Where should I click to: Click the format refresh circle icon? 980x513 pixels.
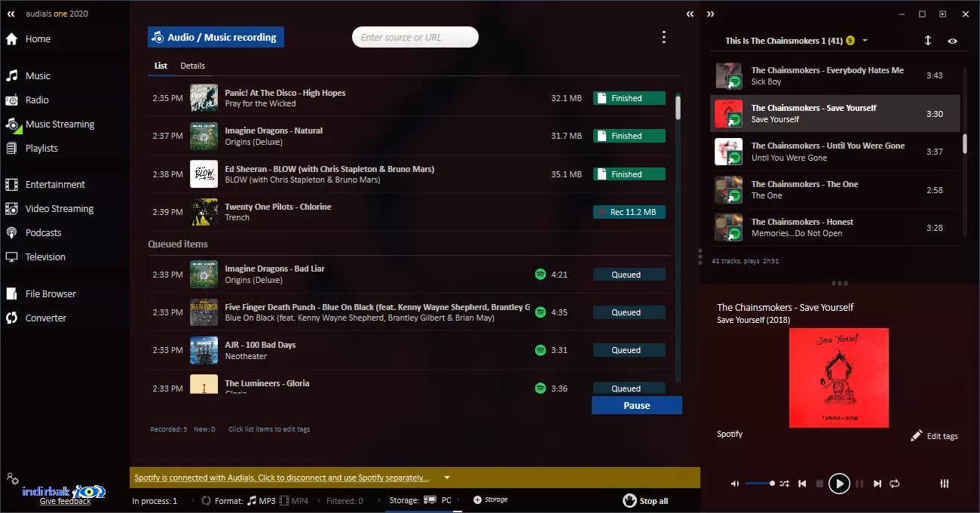206,500
